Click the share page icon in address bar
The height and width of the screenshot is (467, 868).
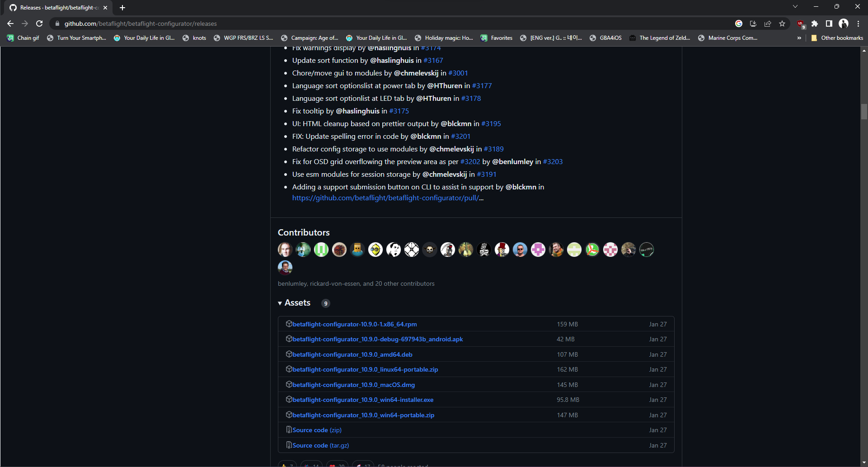[x=768, y=24]
